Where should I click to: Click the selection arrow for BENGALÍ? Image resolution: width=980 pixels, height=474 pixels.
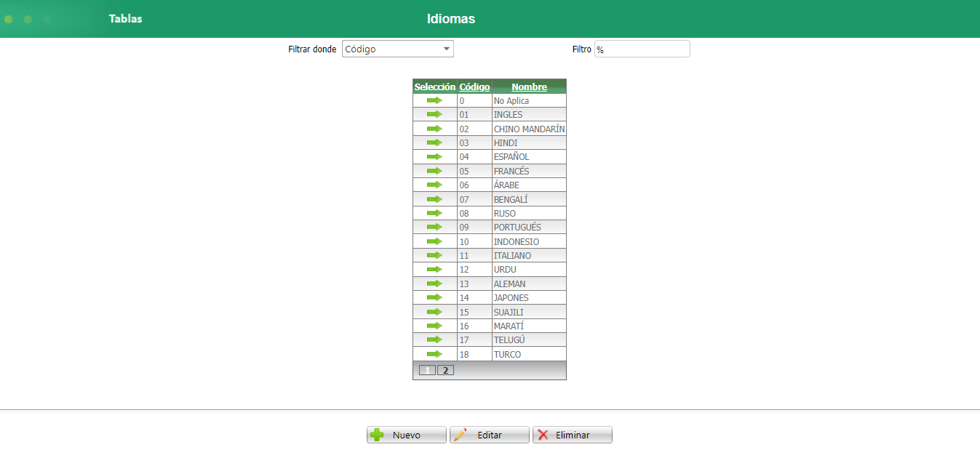[x=434, y=199]
